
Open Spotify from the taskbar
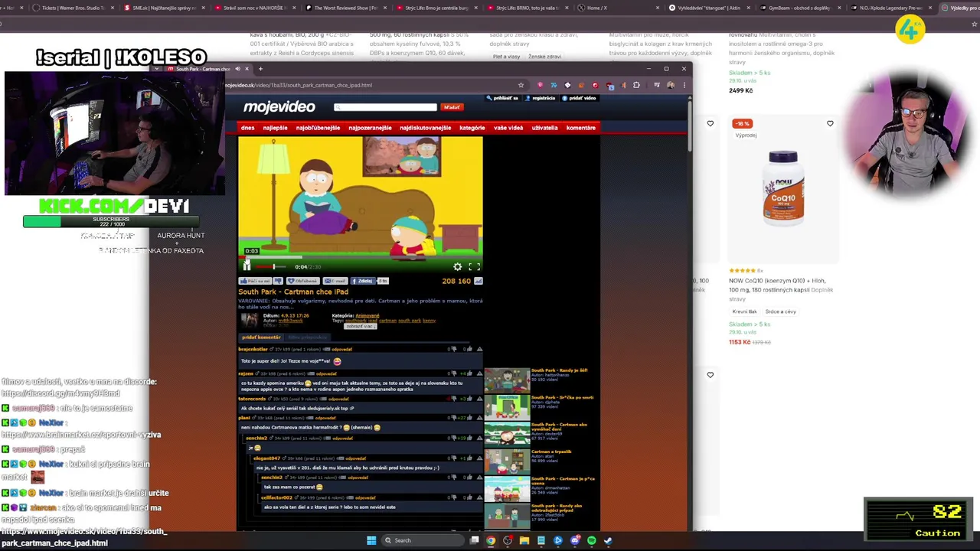[591, 540]
